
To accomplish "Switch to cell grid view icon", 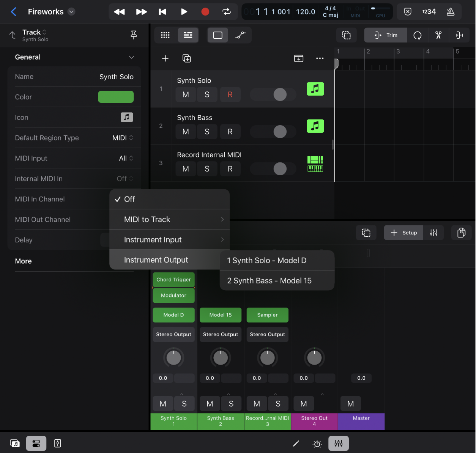I will 165,35.
